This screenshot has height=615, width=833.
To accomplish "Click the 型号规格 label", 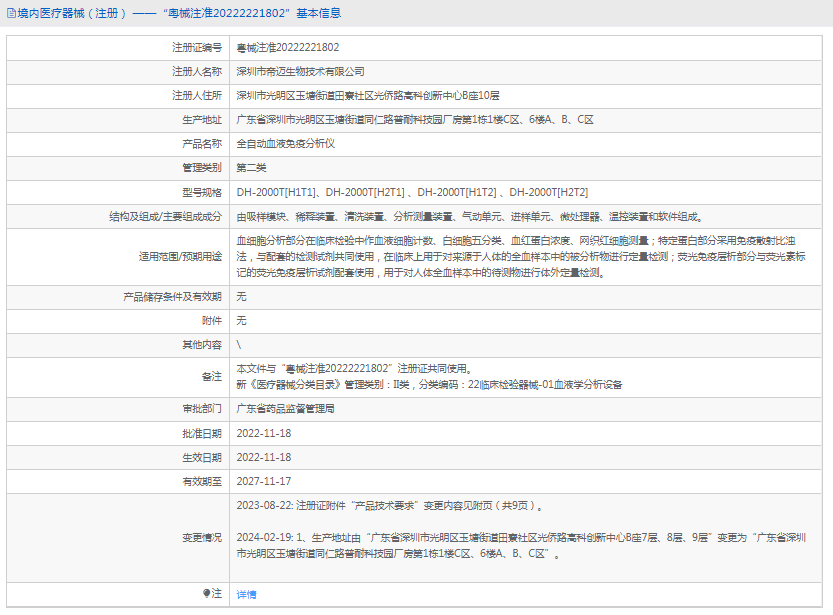I will coord(202,192).
